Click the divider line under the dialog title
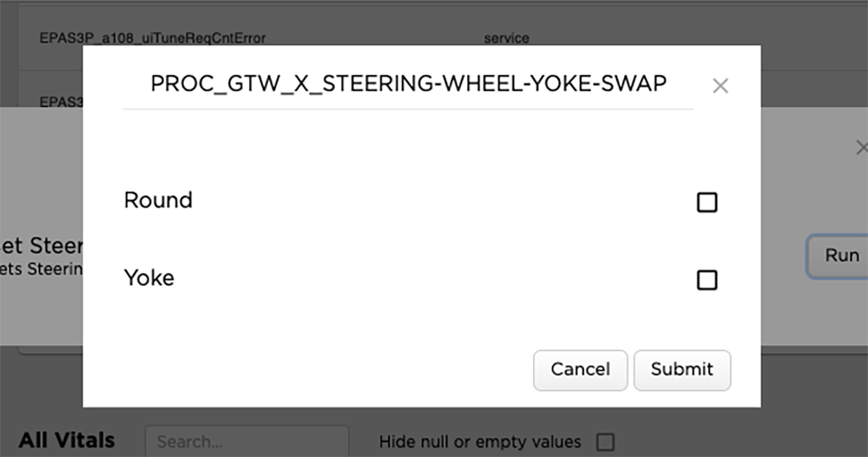Screen dimensions: 868x457 click(x=408, y=109)
